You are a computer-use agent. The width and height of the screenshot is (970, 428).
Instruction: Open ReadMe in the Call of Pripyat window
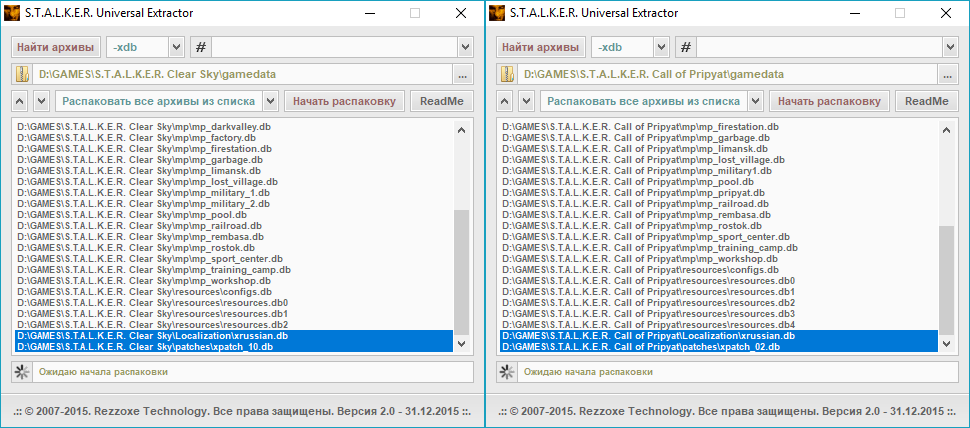tap(927, 101)
